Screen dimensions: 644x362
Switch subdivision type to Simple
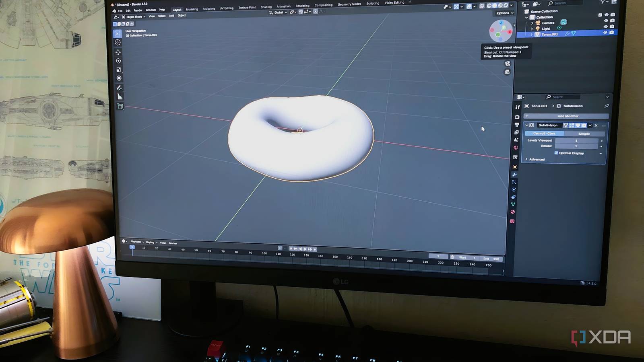click(584, 134)
